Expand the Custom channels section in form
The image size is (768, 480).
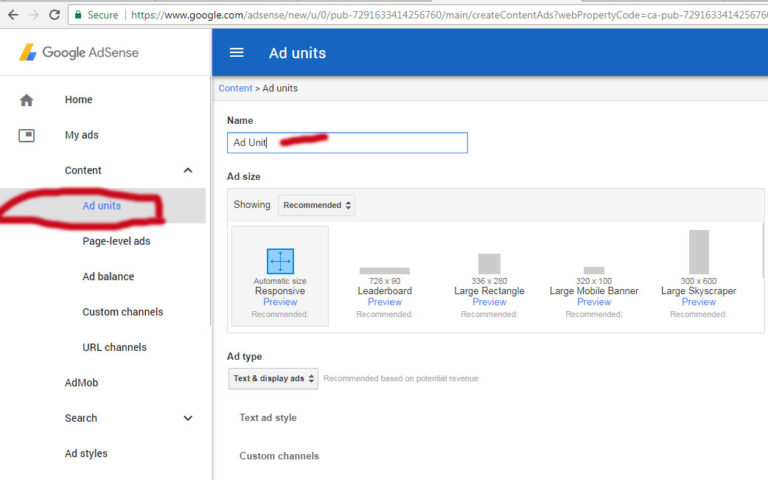coord(279,456)
